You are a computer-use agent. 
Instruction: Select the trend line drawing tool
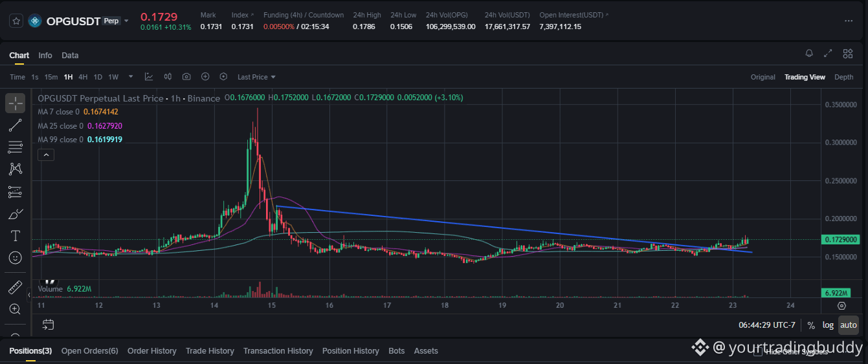click(16, 125)
